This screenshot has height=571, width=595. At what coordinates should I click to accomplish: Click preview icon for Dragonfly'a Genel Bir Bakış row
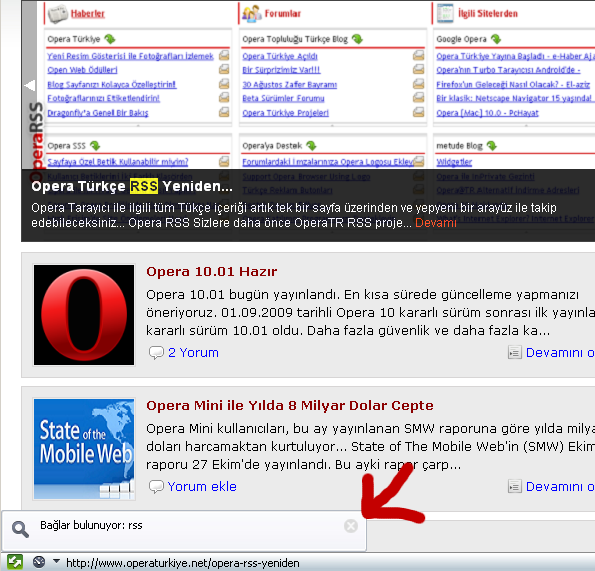[224, 112]
